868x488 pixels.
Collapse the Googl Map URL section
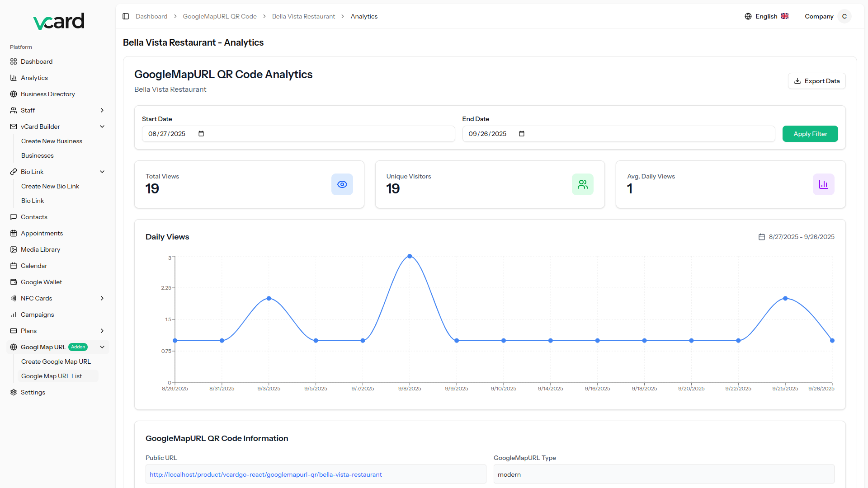point(102,347)
